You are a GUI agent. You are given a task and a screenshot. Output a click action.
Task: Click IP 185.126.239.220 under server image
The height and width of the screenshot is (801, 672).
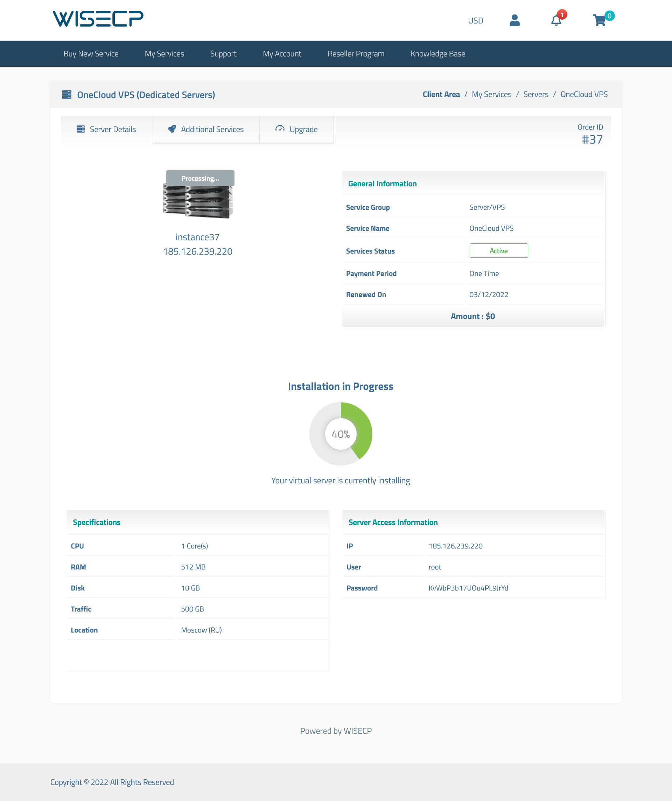point(198,252)
